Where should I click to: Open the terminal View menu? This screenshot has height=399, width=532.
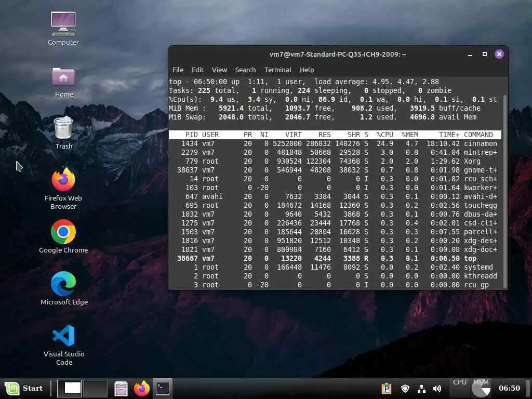click(220, 70)
